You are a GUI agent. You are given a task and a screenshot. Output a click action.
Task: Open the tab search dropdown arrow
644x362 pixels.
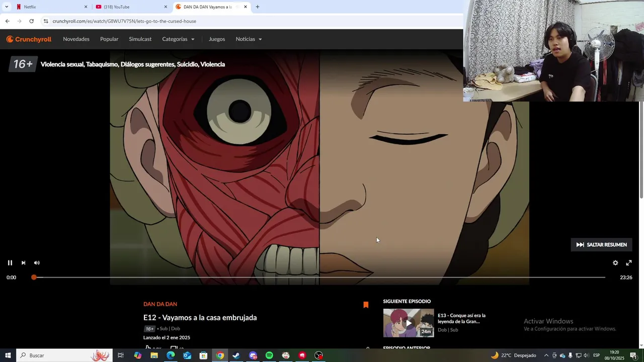pyautogui.click(x=6, y=7)
